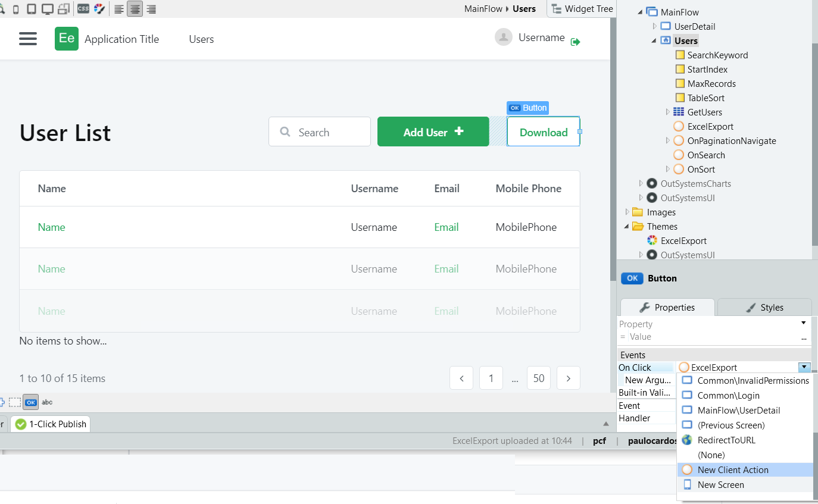Select the abc text breadcrumb icon

click(x=47, y=402)
